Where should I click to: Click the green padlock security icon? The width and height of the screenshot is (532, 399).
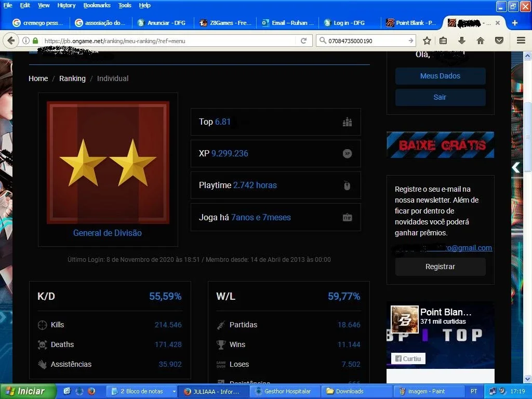pos(35,41)
